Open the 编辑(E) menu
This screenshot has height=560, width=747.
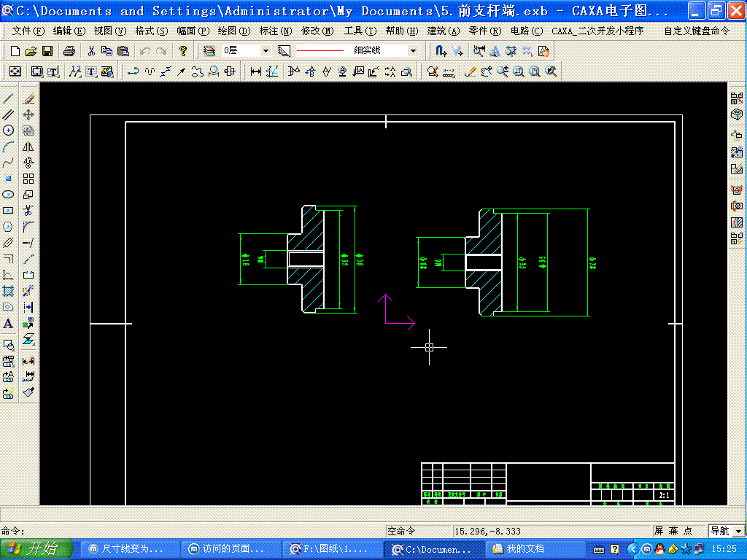pos(69,31)
